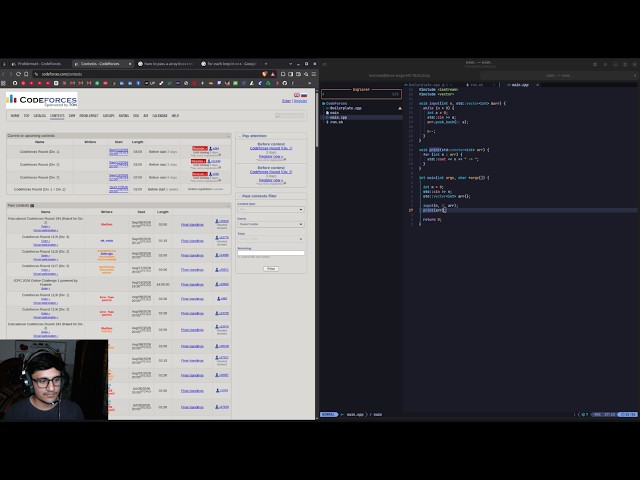Open Final standings for Educational Round 194
The width and height of the screenshot is (640, 480).
[192, 224]
